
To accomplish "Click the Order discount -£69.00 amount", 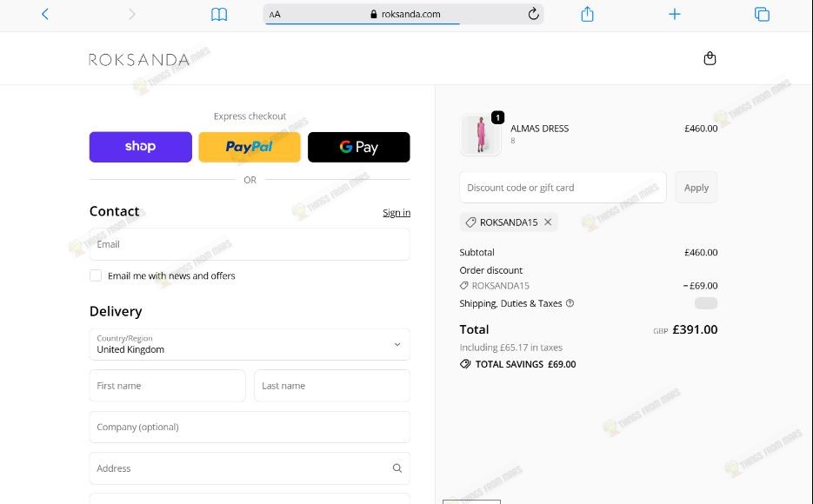I will coord(700,285).
